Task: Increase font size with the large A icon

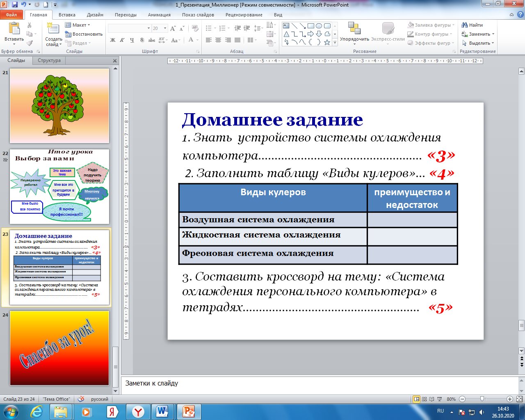Action: pyautogui.click(x=173, y=28)
